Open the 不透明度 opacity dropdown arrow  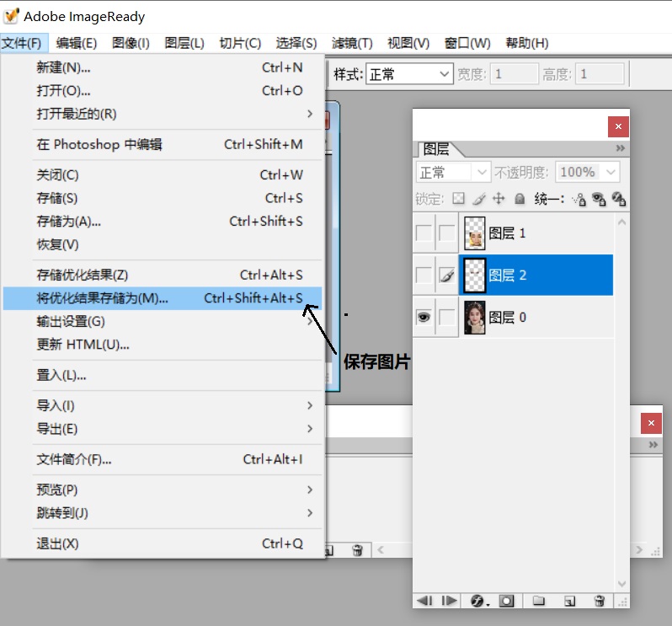click(611, 172)
